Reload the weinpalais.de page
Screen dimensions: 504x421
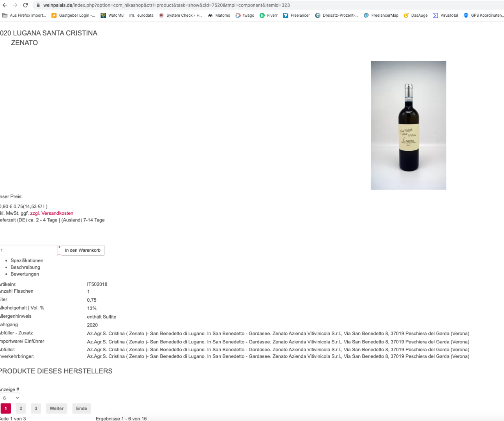coord(25,5)
